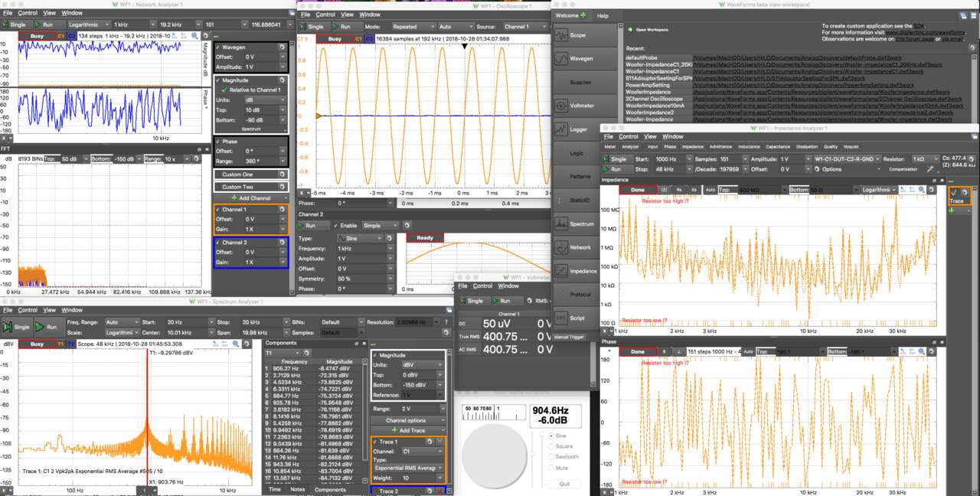
Task: Click Add Trace in Spectrum Analyzer
Action: (407, 431)
